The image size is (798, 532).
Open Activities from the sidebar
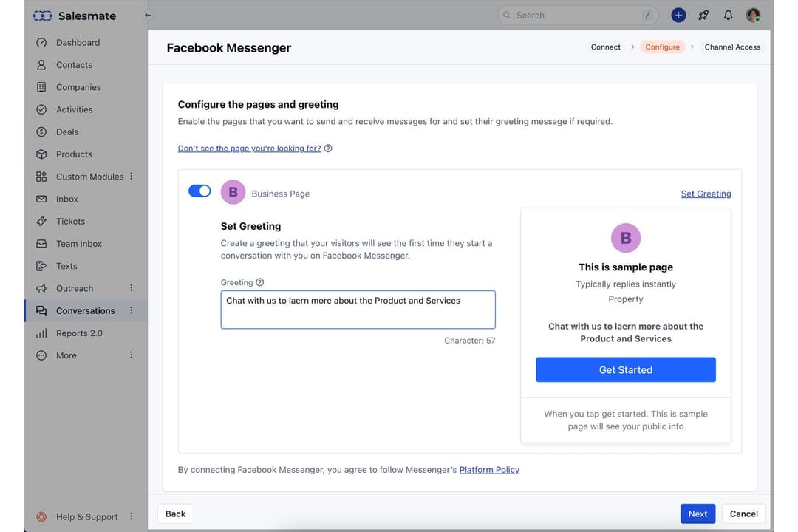[x=75, y=110]
